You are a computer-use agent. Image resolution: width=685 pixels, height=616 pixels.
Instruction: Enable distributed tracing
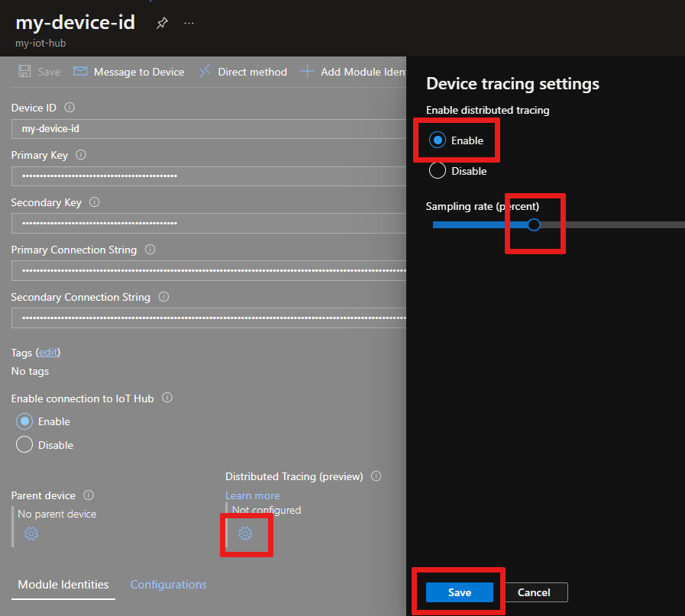(437, 140)
